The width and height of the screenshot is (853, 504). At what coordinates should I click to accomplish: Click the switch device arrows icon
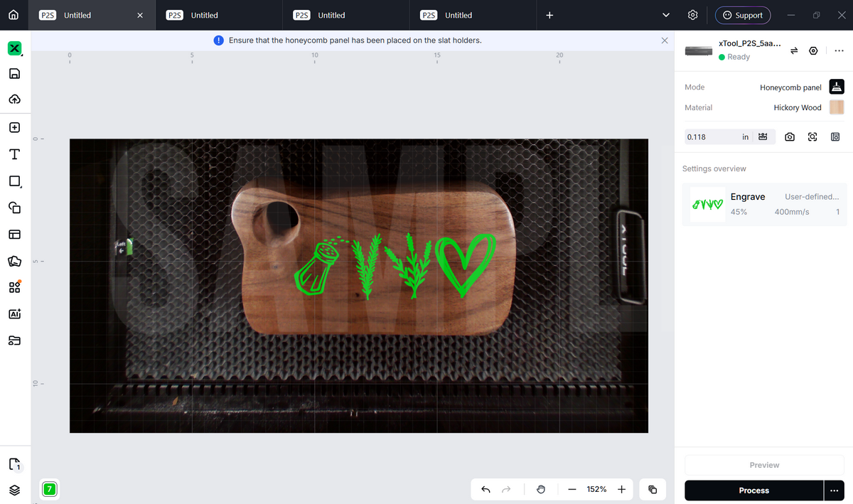[794, 50]
